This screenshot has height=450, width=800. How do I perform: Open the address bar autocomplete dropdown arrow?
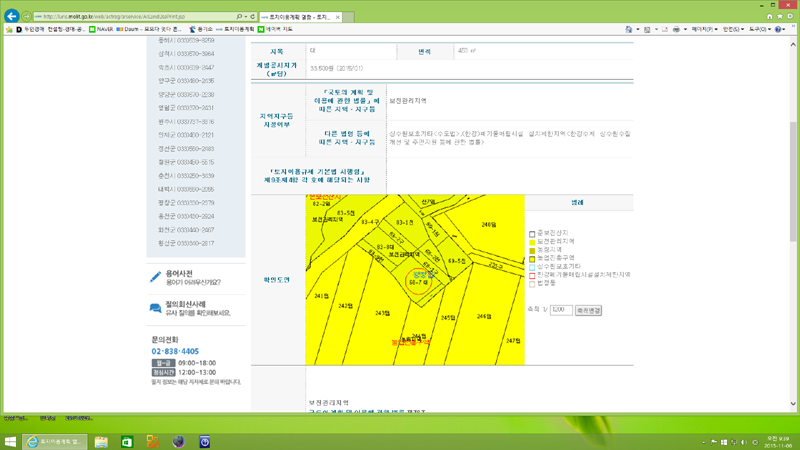pos(245,17)
